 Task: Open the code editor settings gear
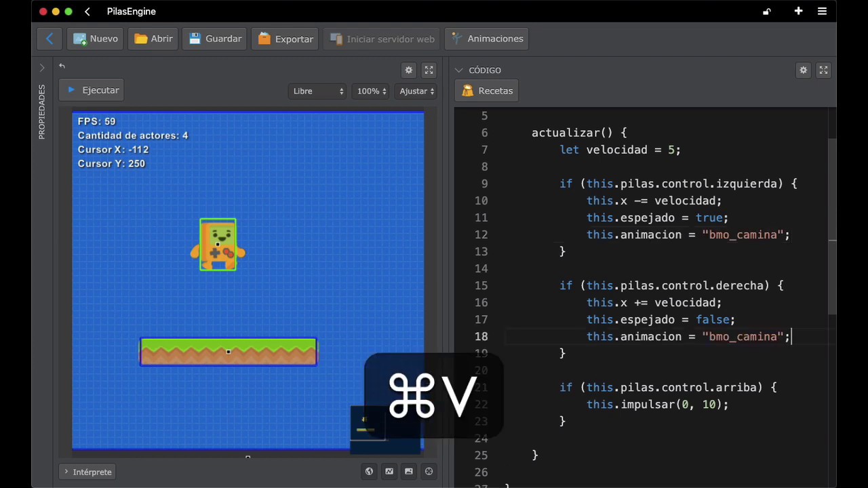(803, 70)
